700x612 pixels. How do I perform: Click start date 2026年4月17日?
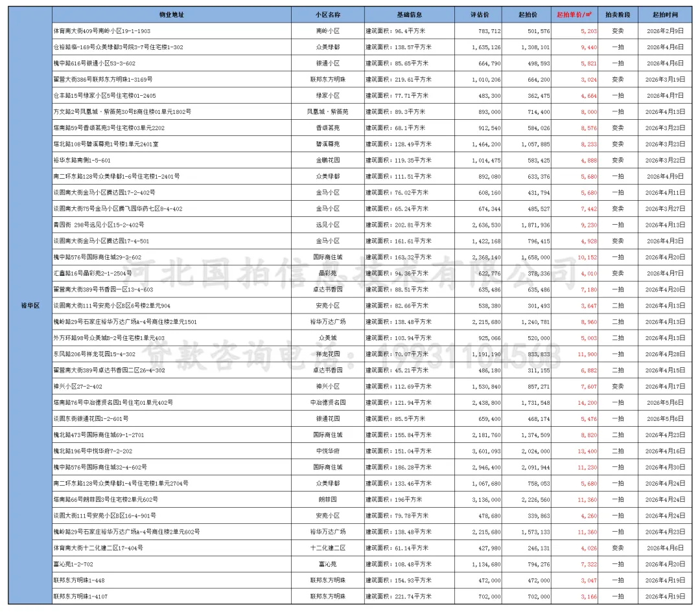point(665,386)
